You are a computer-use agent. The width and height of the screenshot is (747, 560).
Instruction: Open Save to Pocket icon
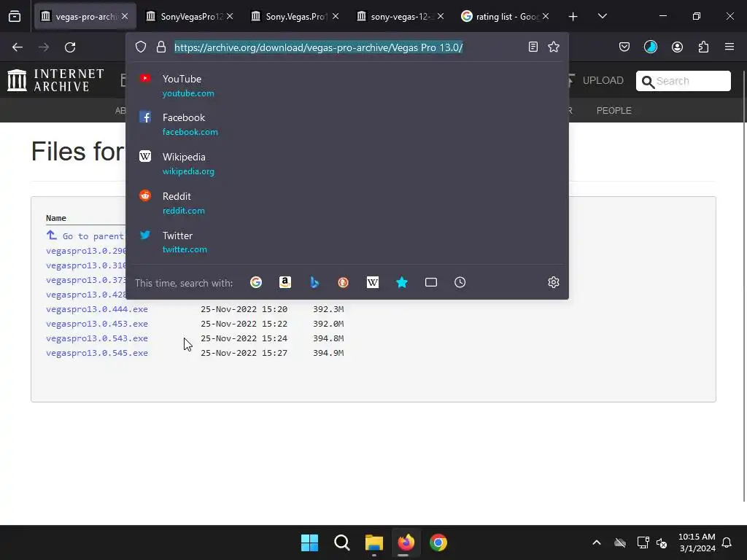(624, 47)
